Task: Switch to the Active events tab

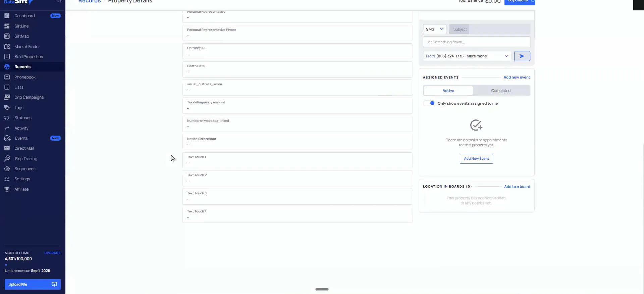Action: coord(448,91)
